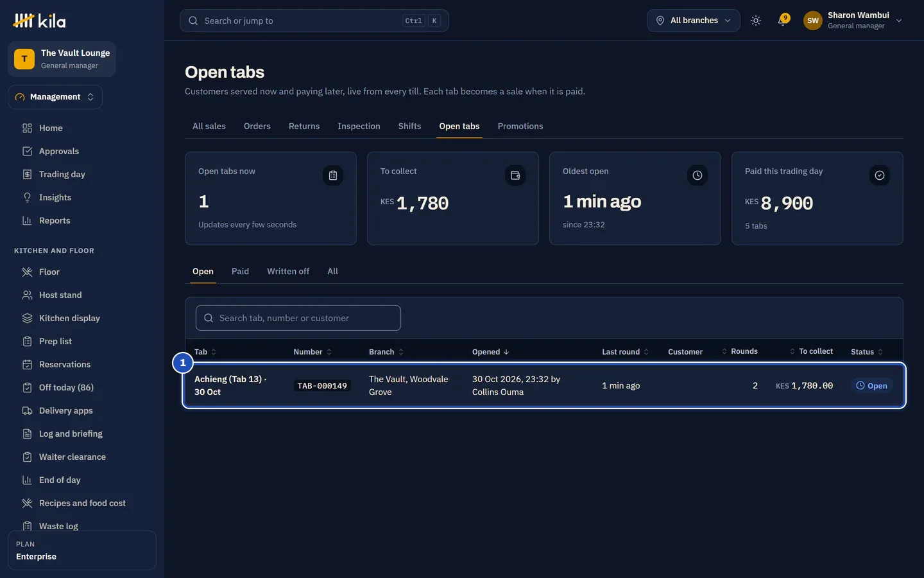Toggle the light/dark theme sun icon

tap(756, 21)
